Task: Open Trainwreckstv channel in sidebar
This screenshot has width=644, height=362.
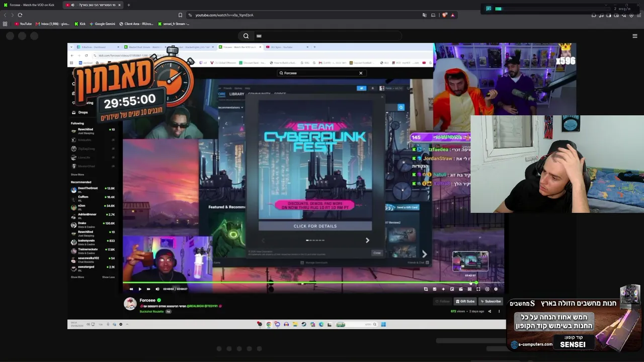Action: coord(93,250)
